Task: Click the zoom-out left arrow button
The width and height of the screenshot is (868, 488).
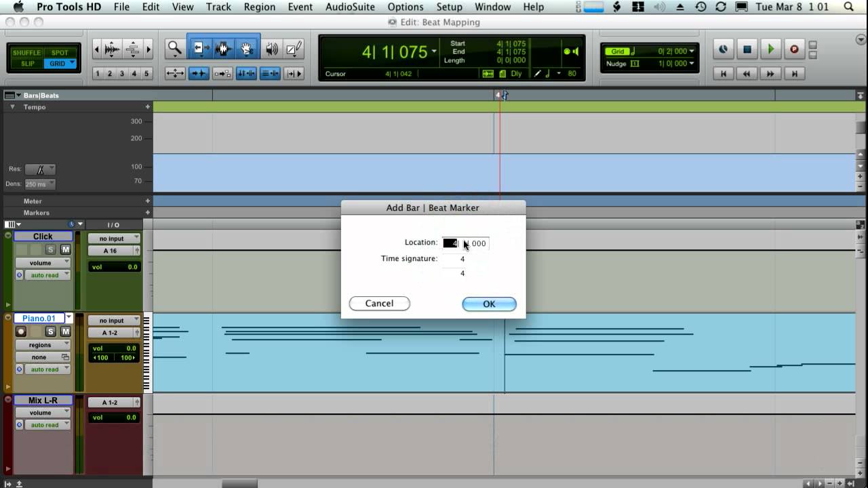Action: [96, 49]
